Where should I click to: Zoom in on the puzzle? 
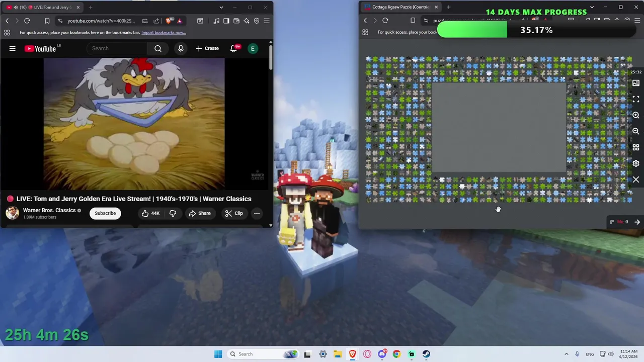pyautogui.click(x=636, y=115)
